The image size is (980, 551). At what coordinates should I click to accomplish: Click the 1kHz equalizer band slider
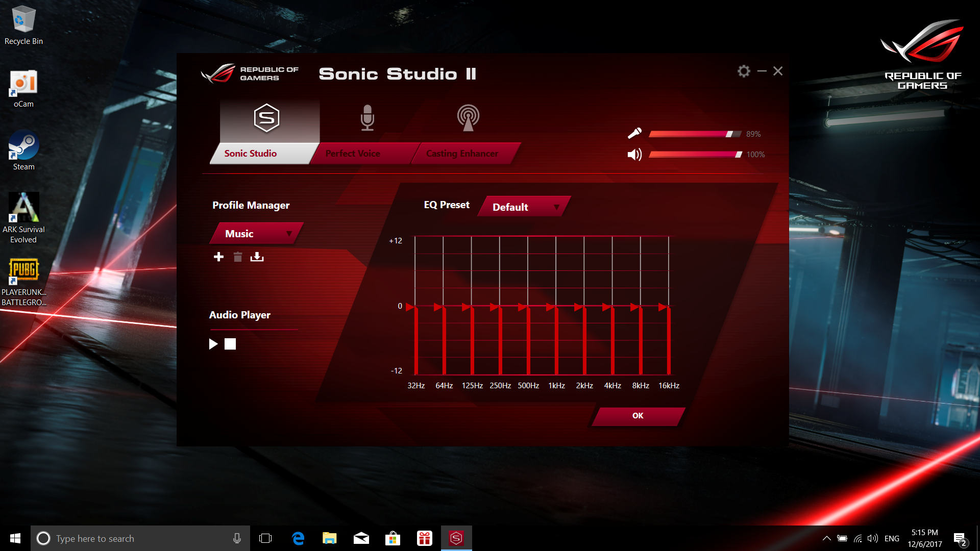(x=551, y=307)
